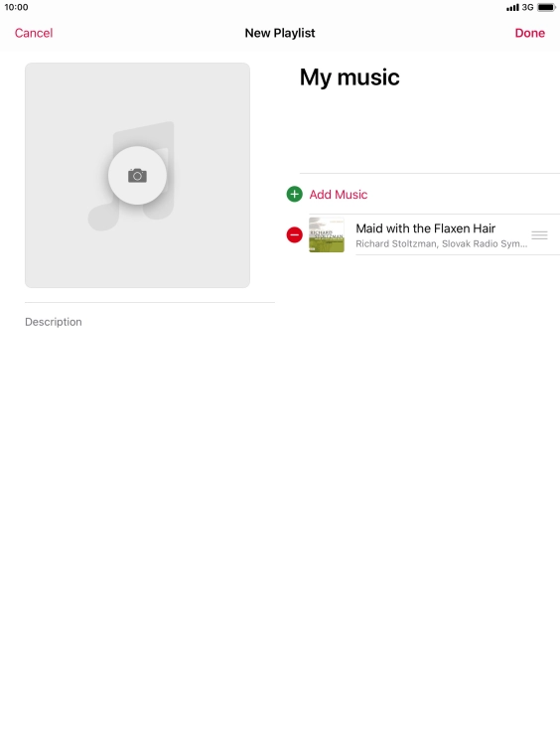Select the Maid with the Flaxen Hair title
Viewport: 560px width, 747px height.
tap(425, 228)
